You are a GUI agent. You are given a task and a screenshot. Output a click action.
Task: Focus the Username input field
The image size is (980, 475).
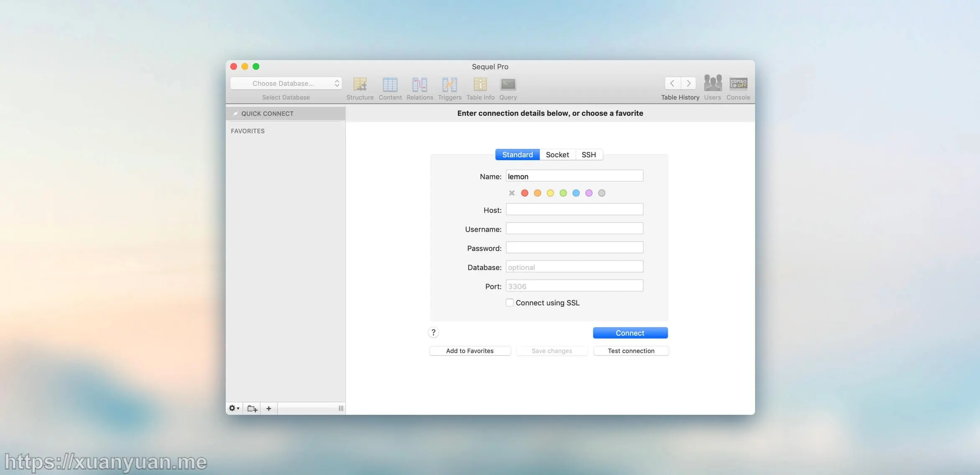[x=574, y=229]
